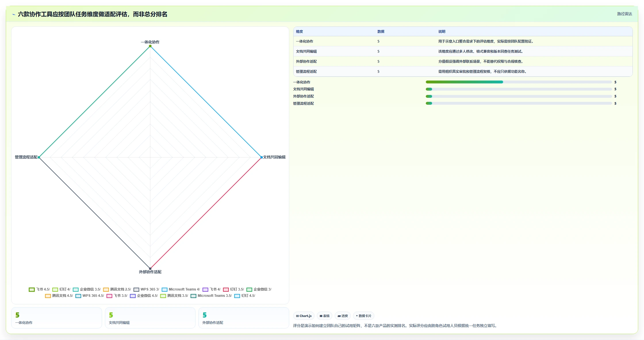Hide the 腾讯文档 2.5/ legend dataset
This screenshot has height=340, width=644.
tap(117, 289)
